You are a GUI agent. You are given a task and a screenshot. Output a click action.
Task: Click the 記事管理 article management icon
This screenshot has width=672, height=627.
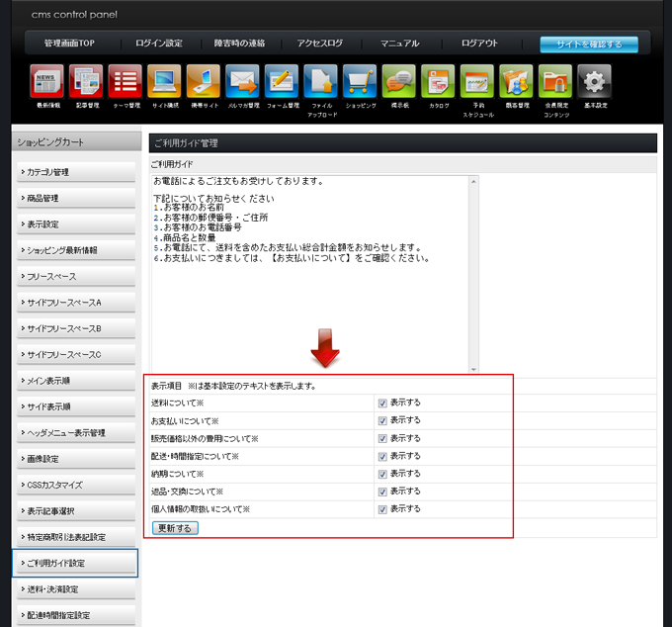click(86, 81)
